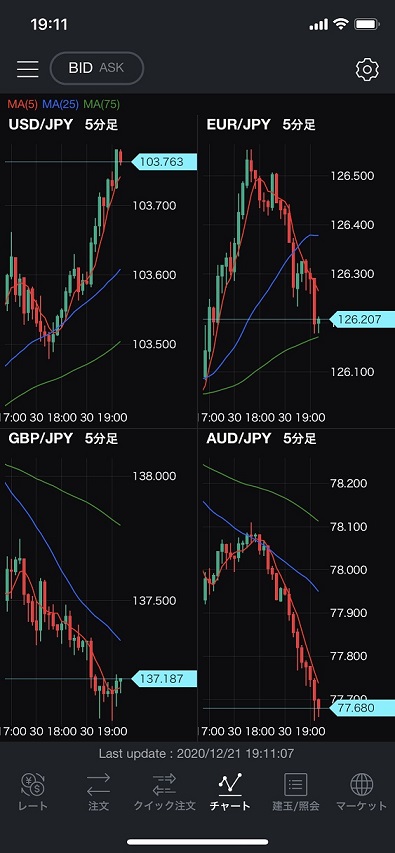395x853 pixels.
Task: Tap USD/JPY current price tag 103.763
Action: point(164,162)
